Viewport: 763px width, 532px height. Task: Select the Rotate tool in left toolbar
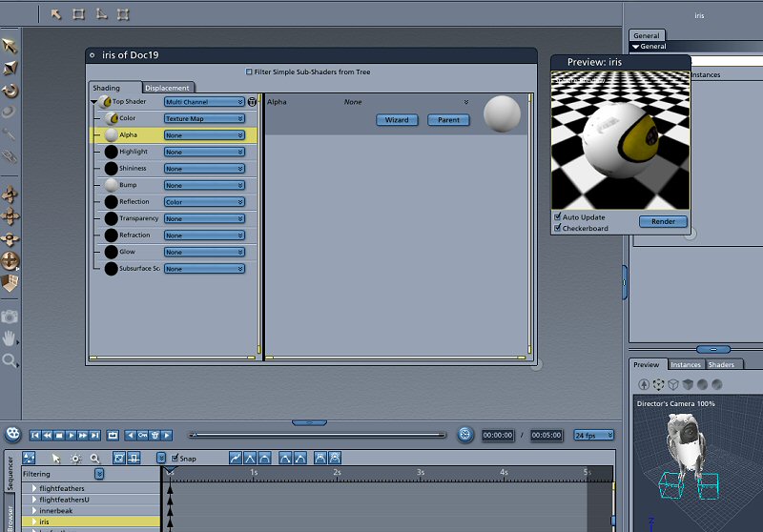(x=10, y=91)
